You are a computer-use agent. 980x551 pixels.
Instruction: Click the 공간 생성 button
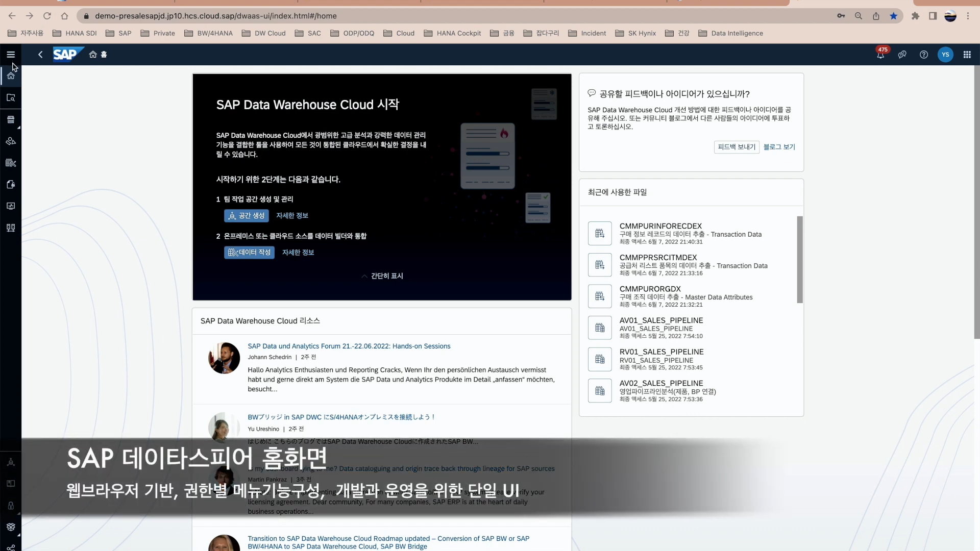coord(247,216)
